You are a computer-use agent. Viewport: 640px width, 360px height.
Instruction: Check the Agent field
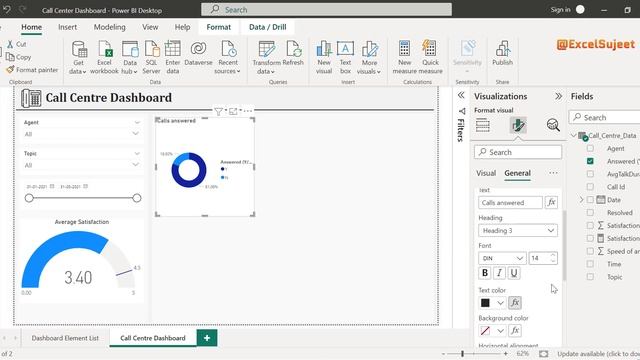coord(590,148)
